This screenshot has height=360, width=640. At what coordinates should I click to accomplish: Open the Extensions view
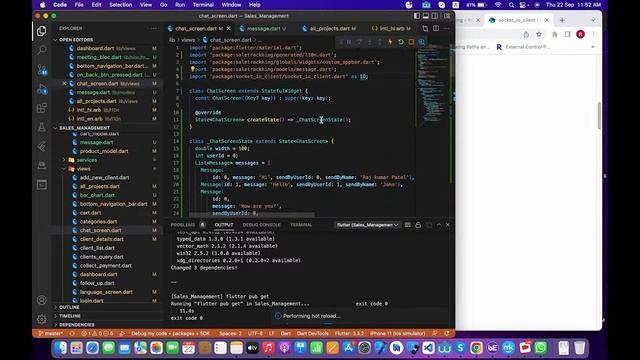pyautogui.click(x=42, y=108)
